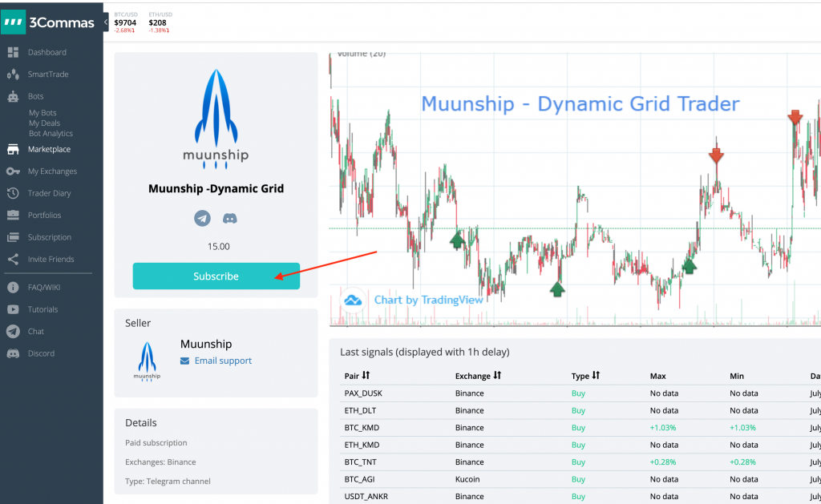Click the seller Muunship logo thumbnail
The image size is (821, 504).
[148, 361]
